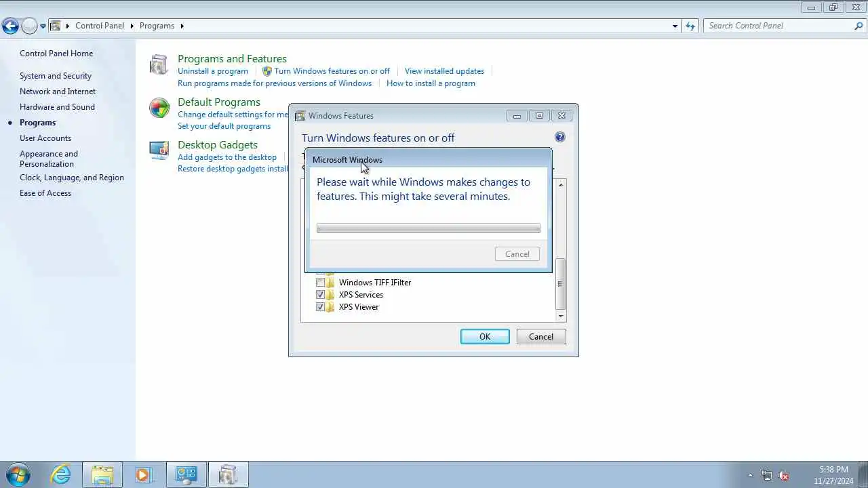This screenshot has width=868, height=488.
Task: Click the features list scroll-down arrow
Action: pyautogui.click(x=560, y=316)
